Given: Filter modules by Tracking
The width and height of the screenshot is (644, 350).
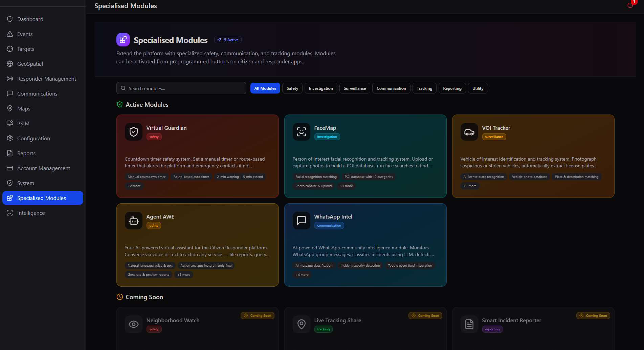Looking at the screenshot, I should click(x=424, y=88).
